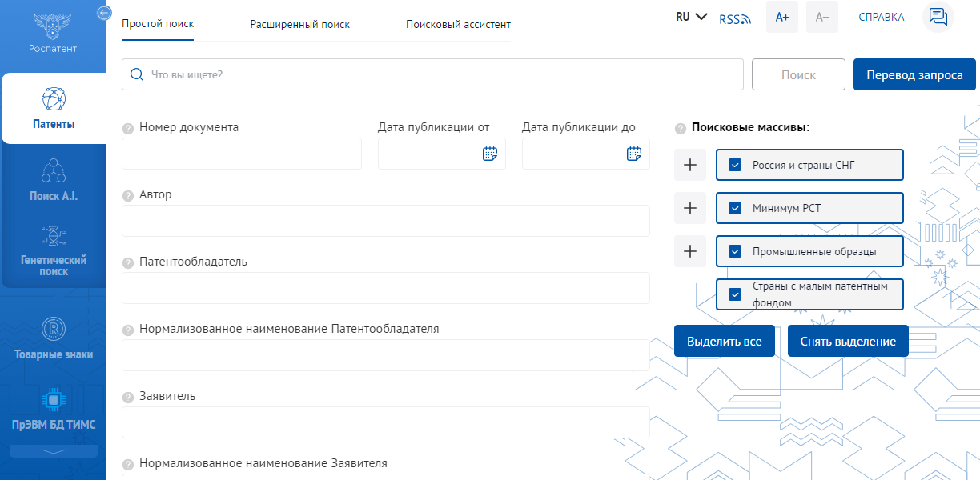Open the RU language dropdown

[x=692, y=17]
